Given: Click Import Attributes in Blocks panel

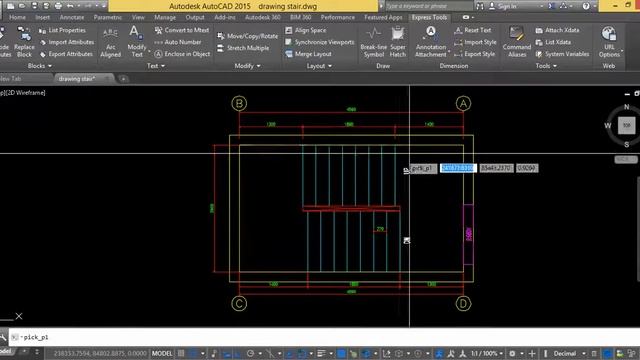Looking at the screenshot, I should pyautogui.click(x=67, y=42).
